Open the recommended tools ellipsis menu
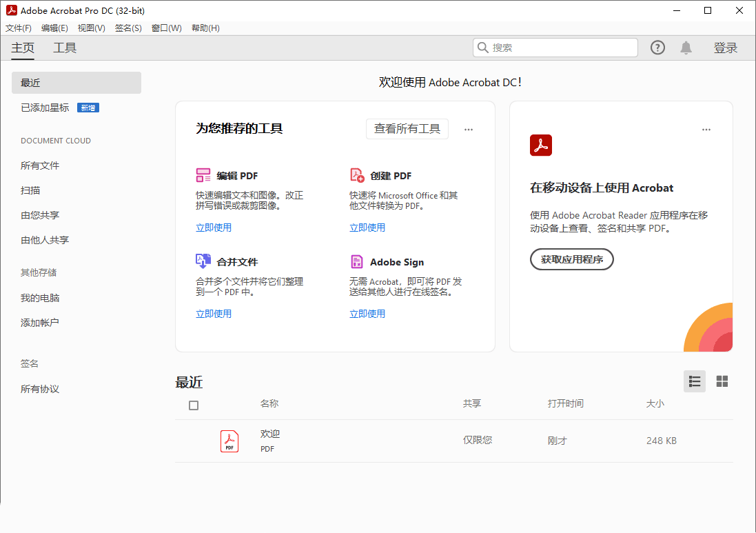The image size is (756, 533). click(x=469, y=129)
